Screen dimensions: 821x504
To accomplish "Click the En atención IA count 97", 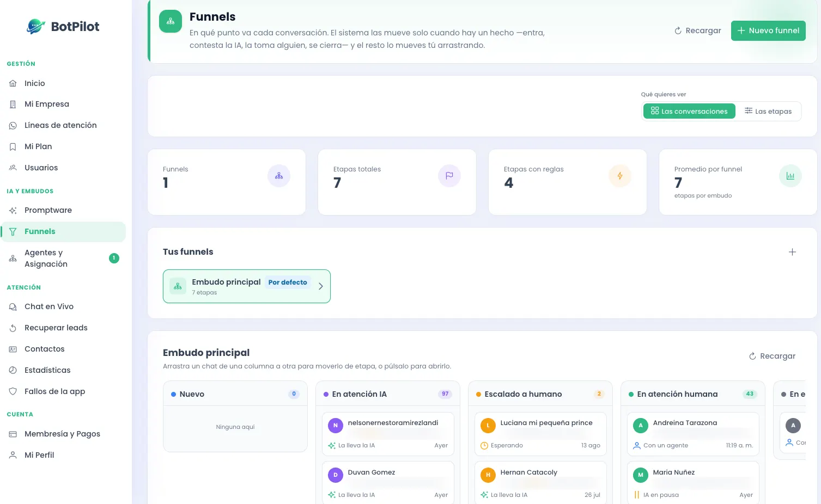I will (446, 394).
